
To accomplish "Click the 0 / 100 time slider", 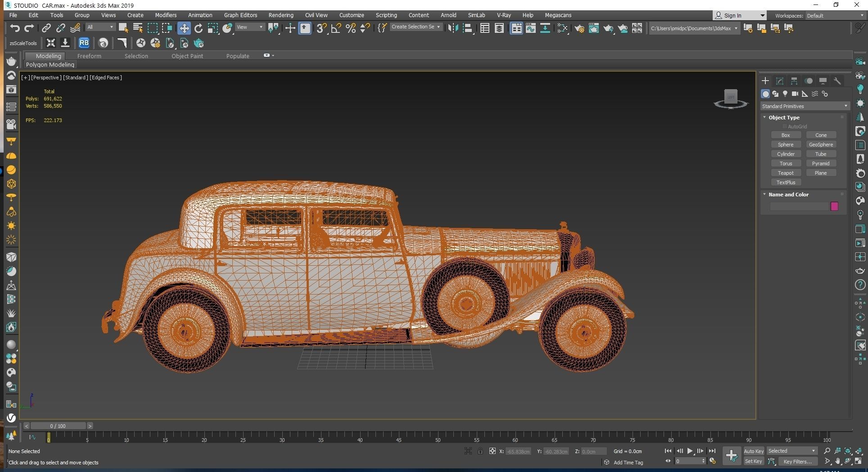I will tap(58, 426).
